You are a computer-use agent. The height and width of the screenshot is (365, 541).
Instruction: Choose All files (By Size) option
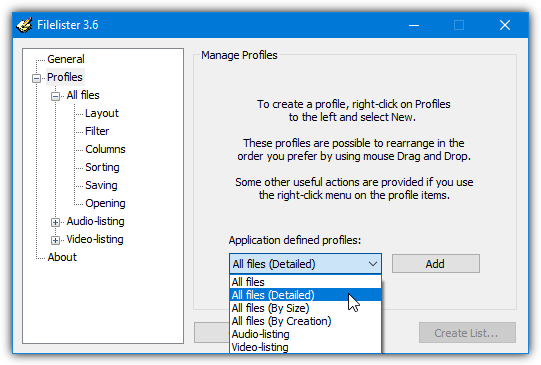305,308
